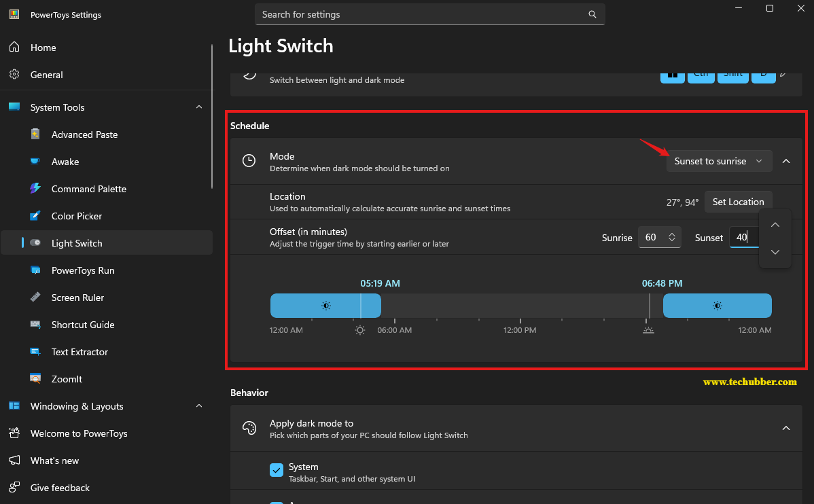Open the Sunset to sunrise mode dropdown
The image size is (814, 504).
(x=719, y=161)
